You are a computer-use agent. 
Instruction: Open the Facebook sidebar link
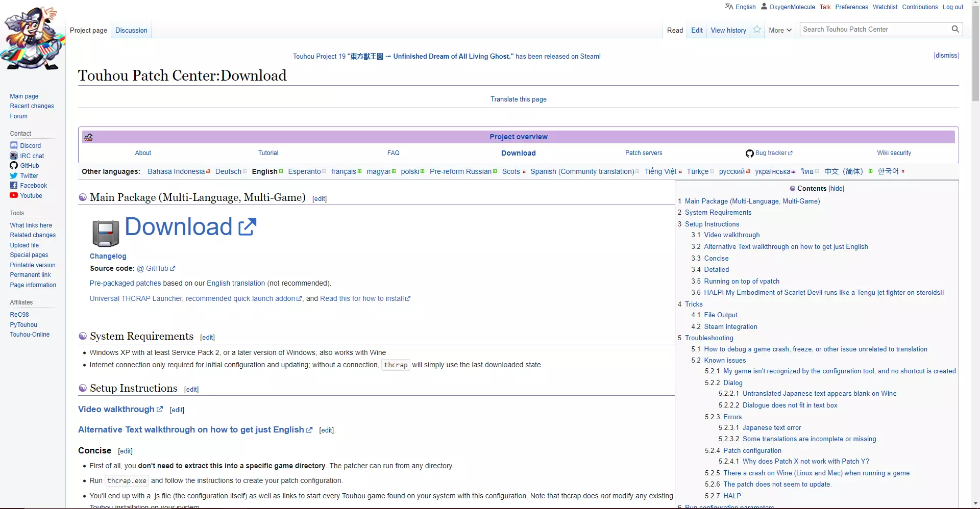34,186
